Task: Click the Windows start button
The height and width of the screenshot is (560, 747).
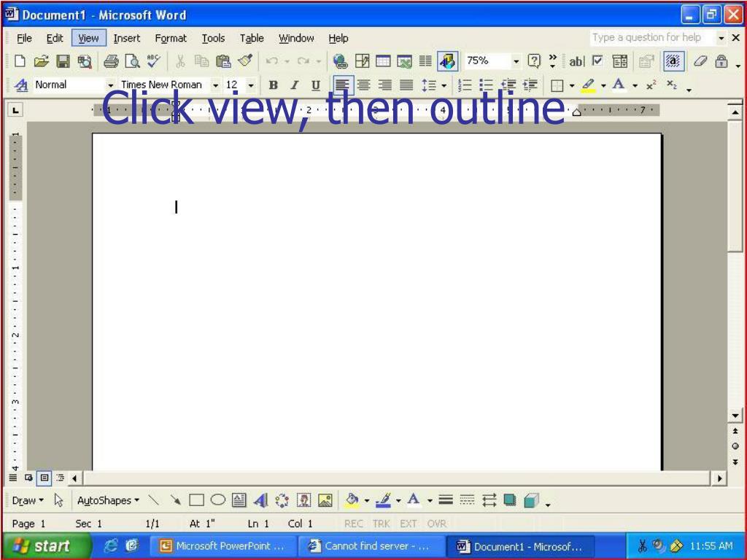Action: [47, 545]
